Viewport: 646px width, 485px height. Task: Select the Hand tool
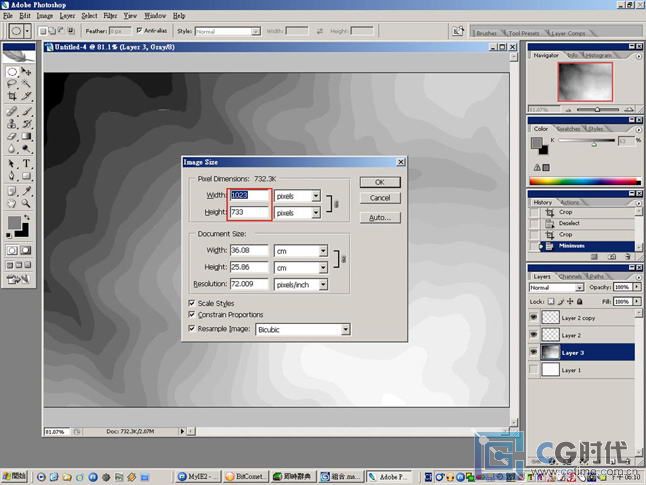pyautogui.click(x=12, y=203)
